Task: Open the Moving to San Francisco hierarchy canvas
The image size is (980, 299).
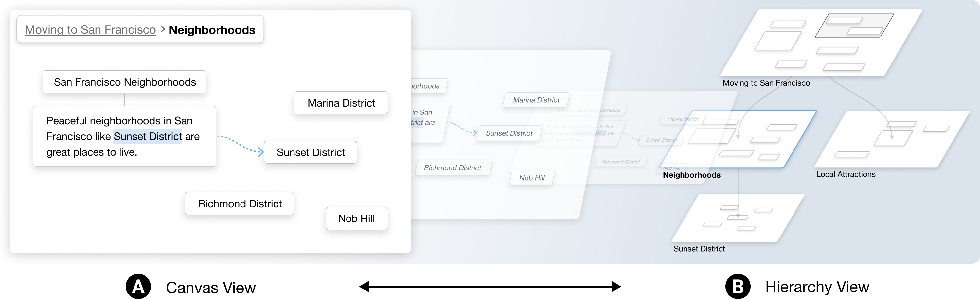Action: [x=822, y=43]
